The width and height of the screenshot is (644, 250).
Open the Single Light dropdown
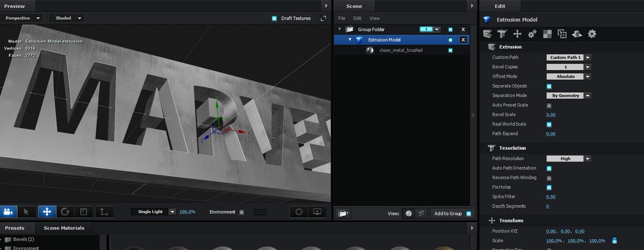[x=153, y=212]
